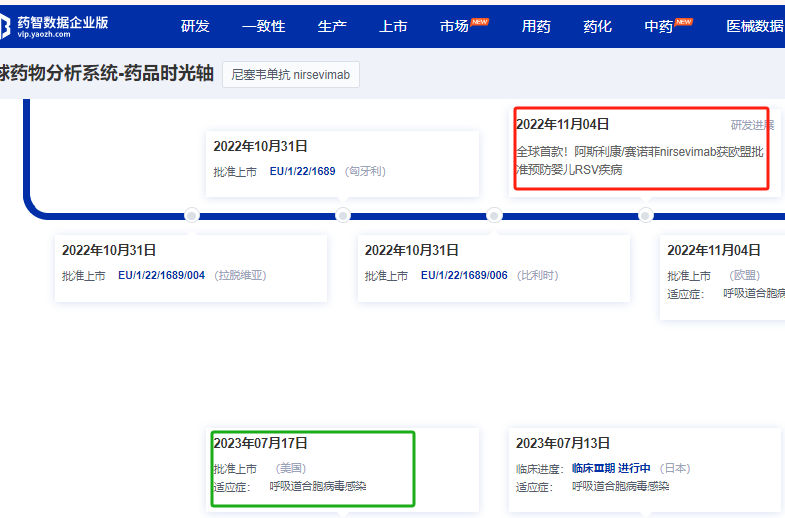This screenshot has width=785, height=518.
Task: Click the 研发进展 label on news card
Action: pos(752,125)
